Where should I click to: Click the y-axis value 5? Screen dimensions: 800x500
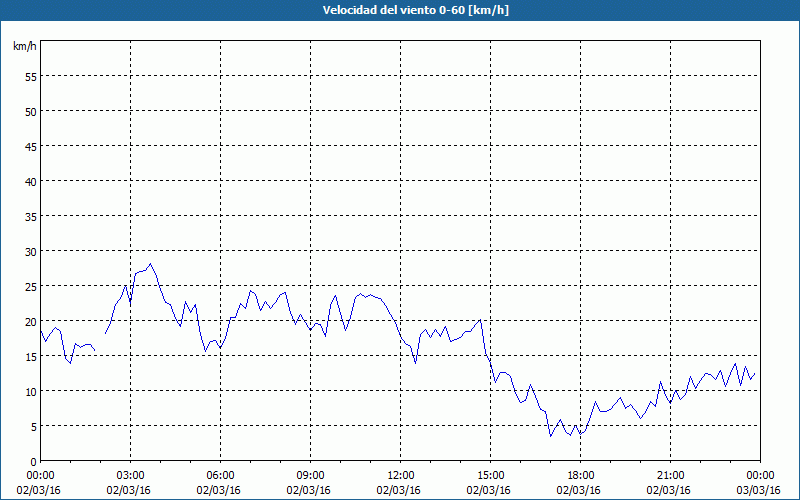pyautogui.click(x=33, y=427)
